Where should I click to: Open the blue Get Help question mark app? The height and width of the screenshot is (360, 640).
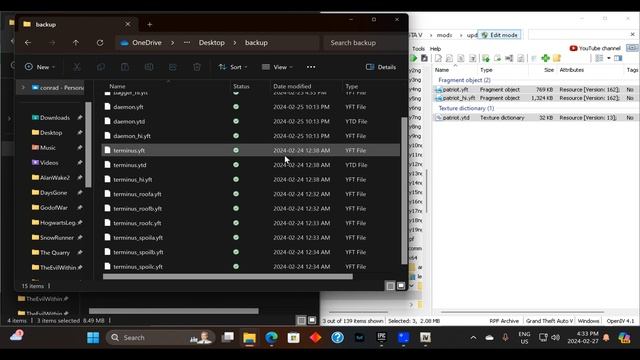(x=338, y=338)
